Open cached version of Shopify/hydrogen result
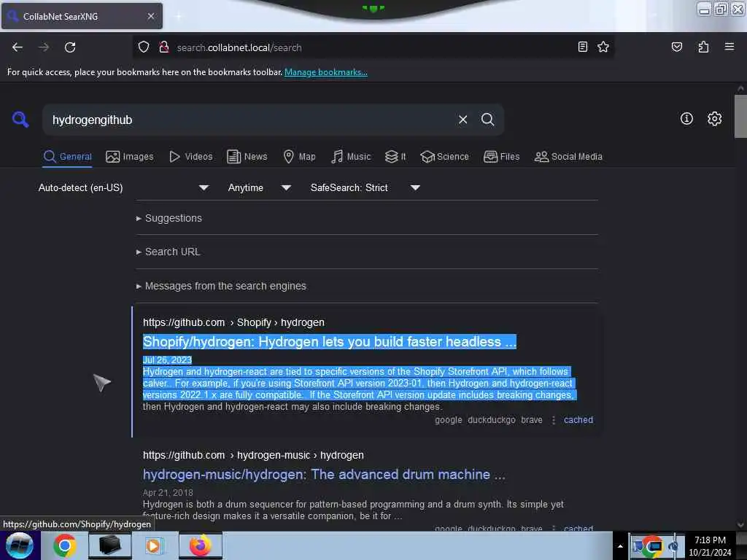The image size is (747, 560). pos(578,420)
